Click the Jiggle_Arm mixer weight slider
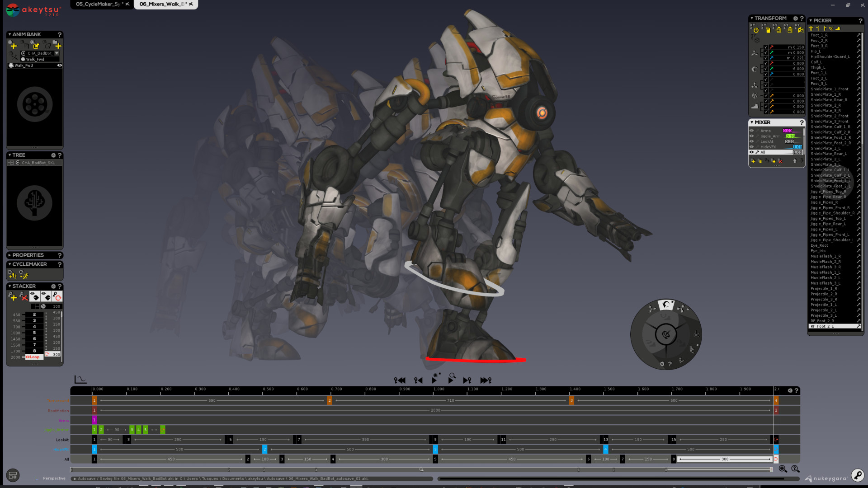 (791, 136)
